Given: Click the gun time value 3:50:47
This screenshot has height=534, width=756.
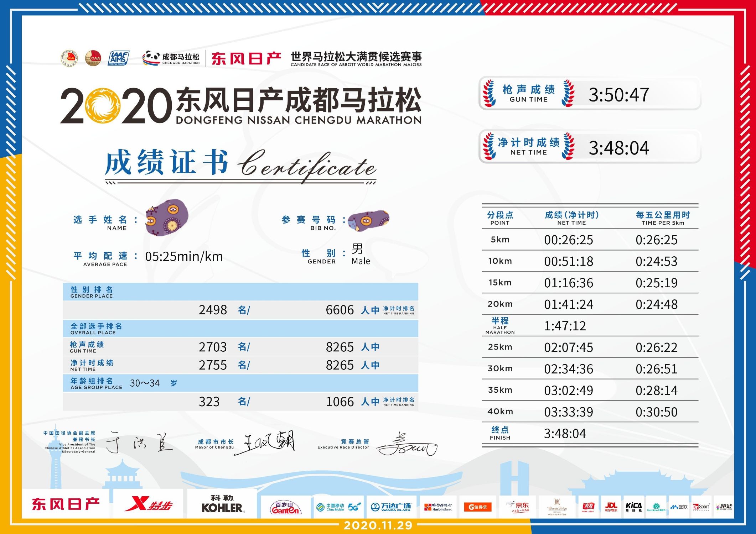Looking at the screenshot, I should pyautogui.click(x=618, y=95).
